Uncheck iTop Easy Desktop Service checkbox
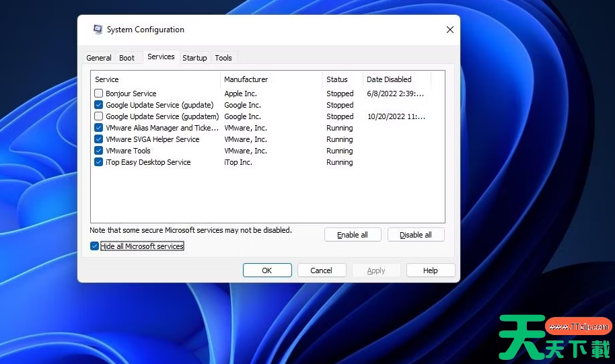 (98, 162)
